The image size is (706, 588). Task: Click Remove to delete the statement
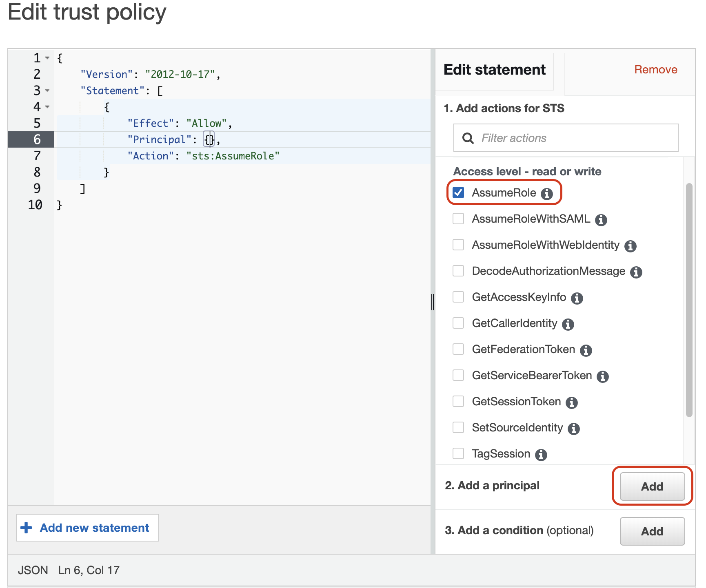655,70
